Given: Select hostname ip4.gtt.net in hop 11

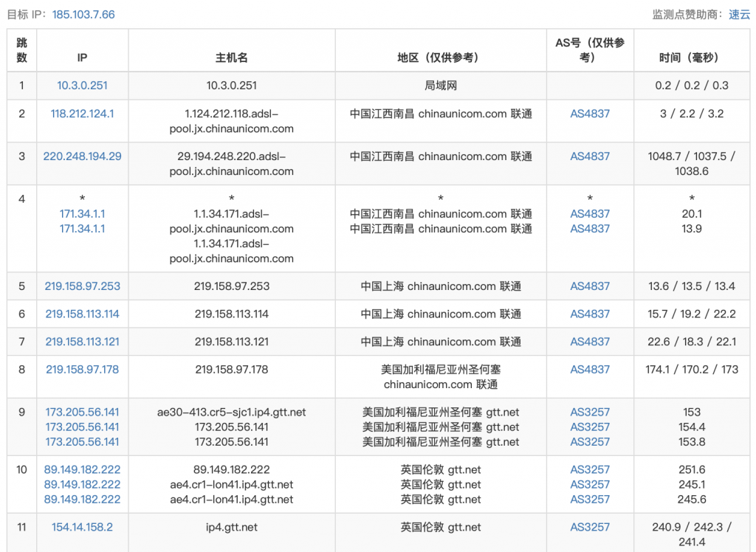Looking at the screenshot, I should (231, 527).
